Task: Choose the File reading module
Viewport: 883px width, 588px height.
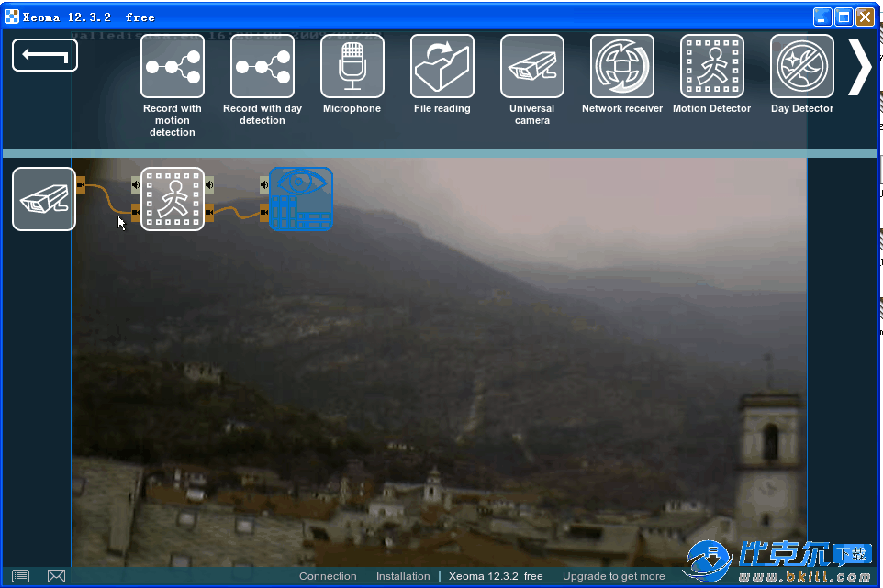Action: (442, 66)
